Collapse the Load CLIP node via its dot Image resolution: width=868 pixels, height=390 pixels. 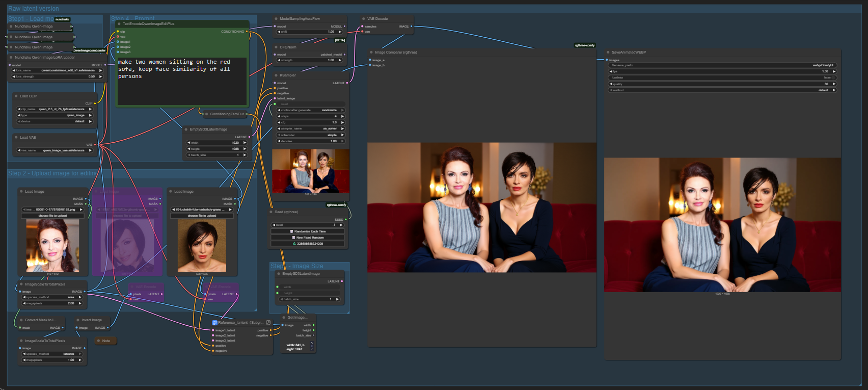(x=16, y=96)
